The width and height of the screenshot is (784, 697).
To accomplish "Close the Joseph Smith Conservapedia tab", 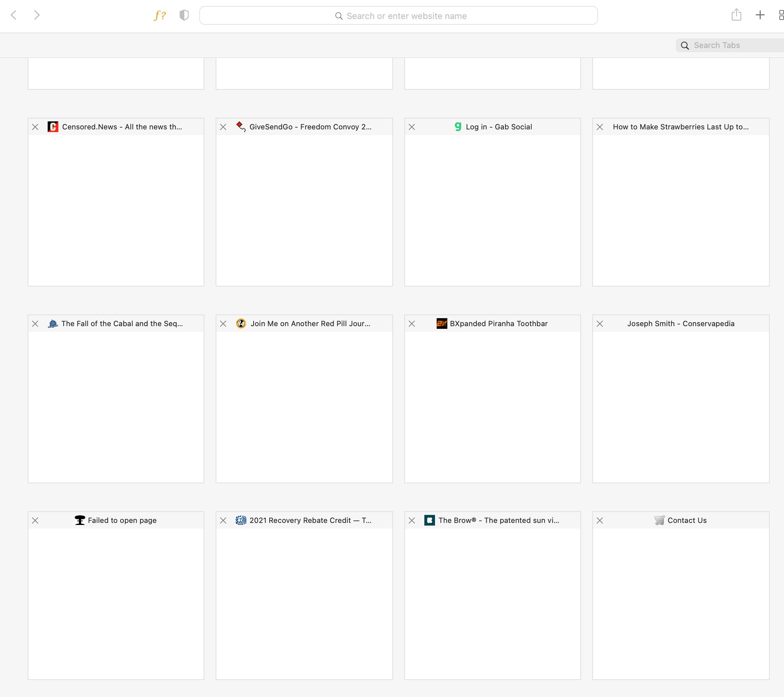I will 600,324.
